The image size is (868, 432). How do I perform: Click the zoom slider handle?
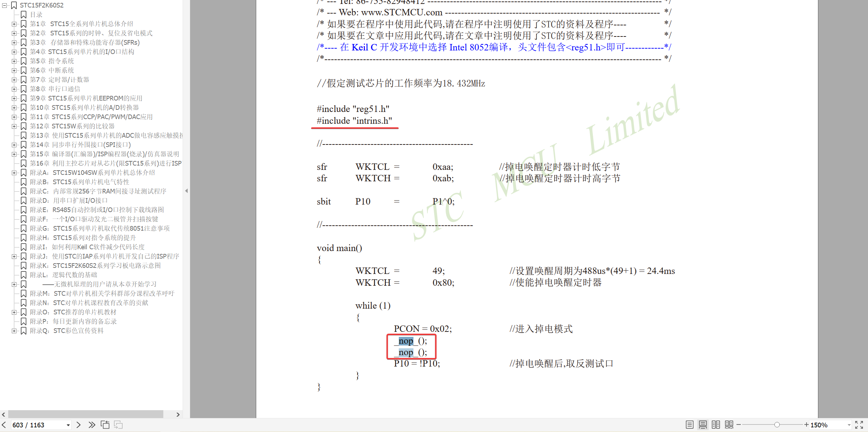pos(777,424)
